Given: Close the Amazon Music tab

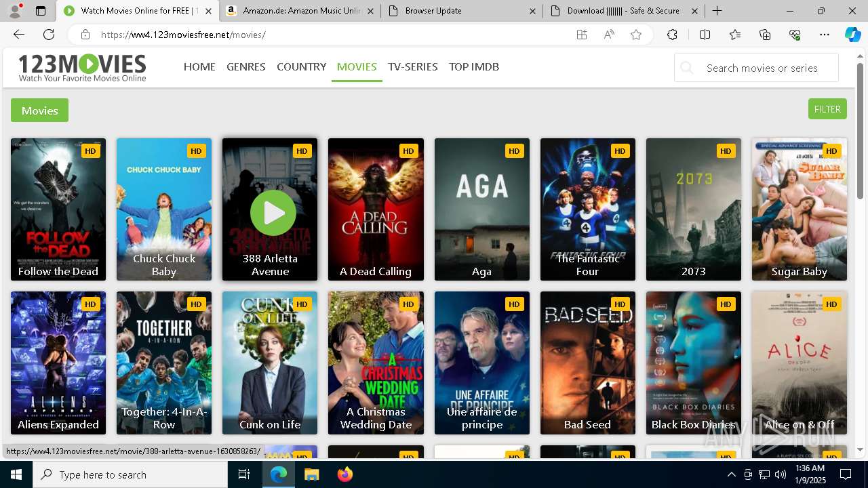Looking at the screenshot, I should tap(370, 11).
